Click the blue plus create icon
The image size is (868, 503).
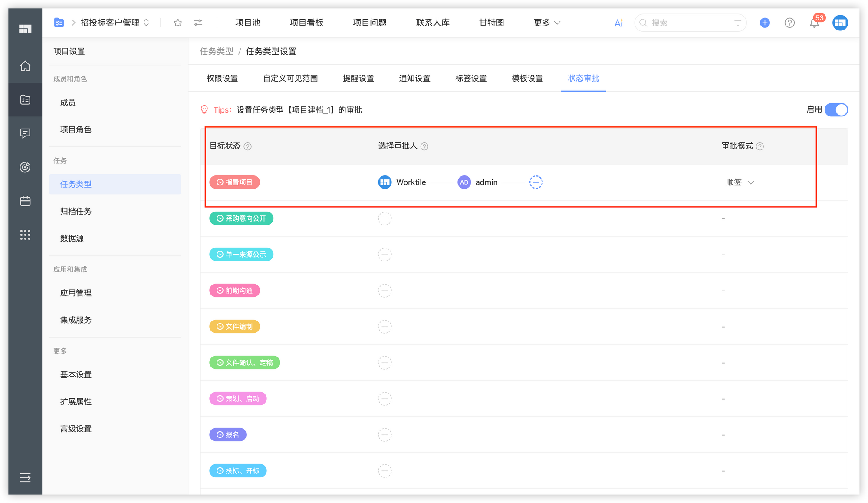click(x=764, y=23)
